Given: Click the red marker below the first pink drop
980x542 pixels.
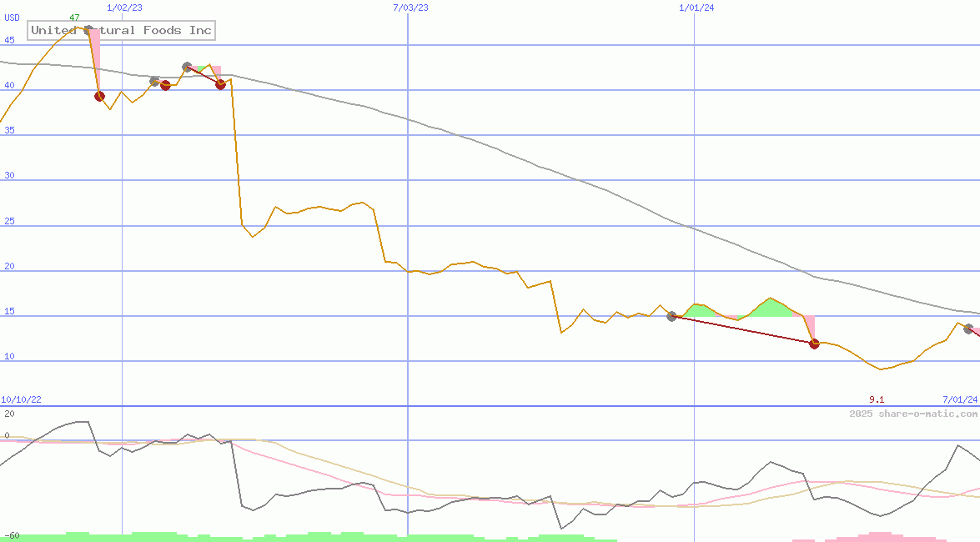Looking at the screenshot, I should (x=99, y=96).
